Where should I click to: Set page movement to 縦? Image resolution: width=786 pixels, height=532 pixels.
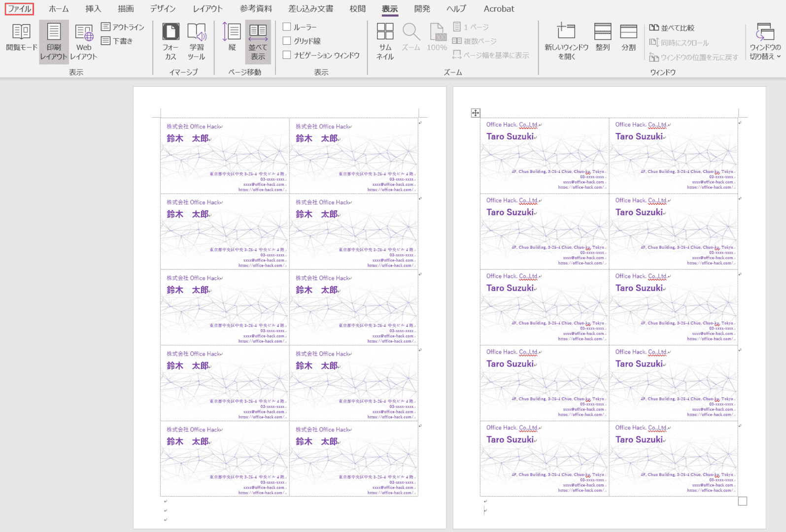click(x=232, y=37)
